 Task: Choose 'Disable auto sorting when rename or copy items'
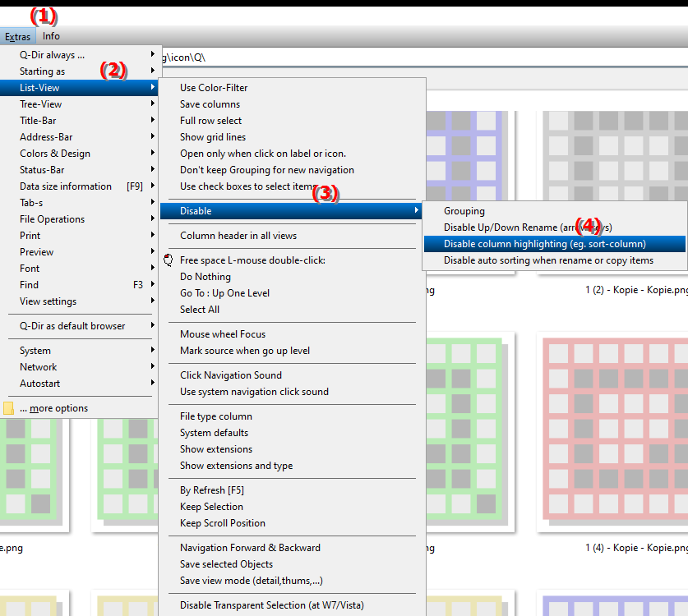[555, 260]
